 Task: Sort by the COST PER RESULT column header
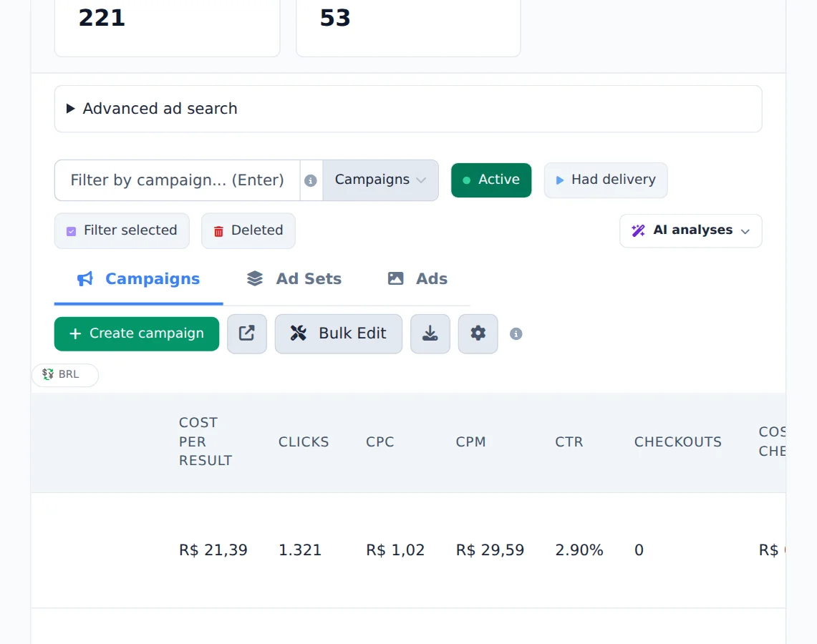coord(206,441)
